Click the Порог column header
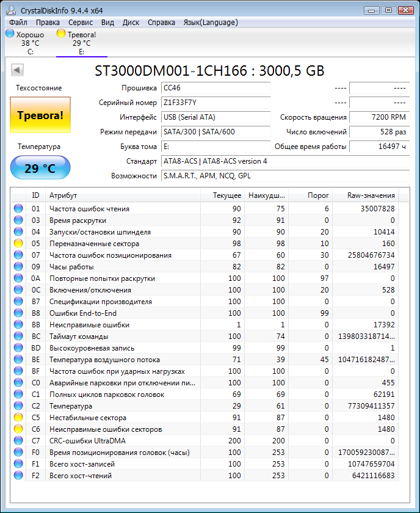The height and width of the screenshot is (513, 420). coord(310,195)
